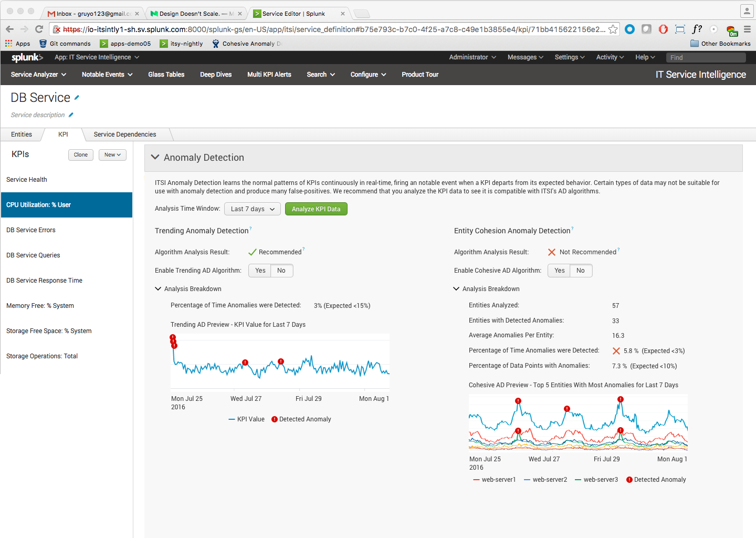Click the blue circle extension icon
The width and height of the screenshot is (756, 538).
tap(630, 29)
